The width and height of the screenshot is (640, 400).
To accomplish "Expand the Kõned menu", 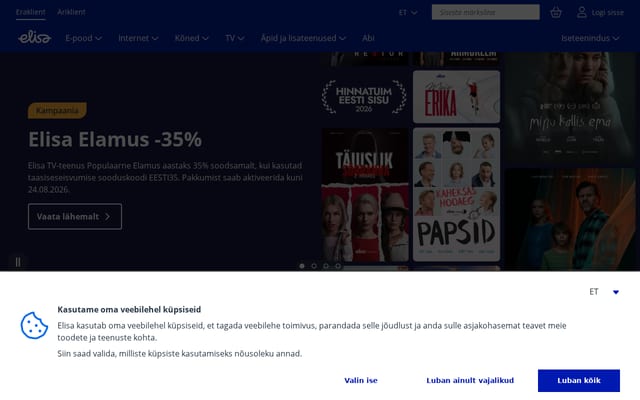I will [x=191, y=38].
